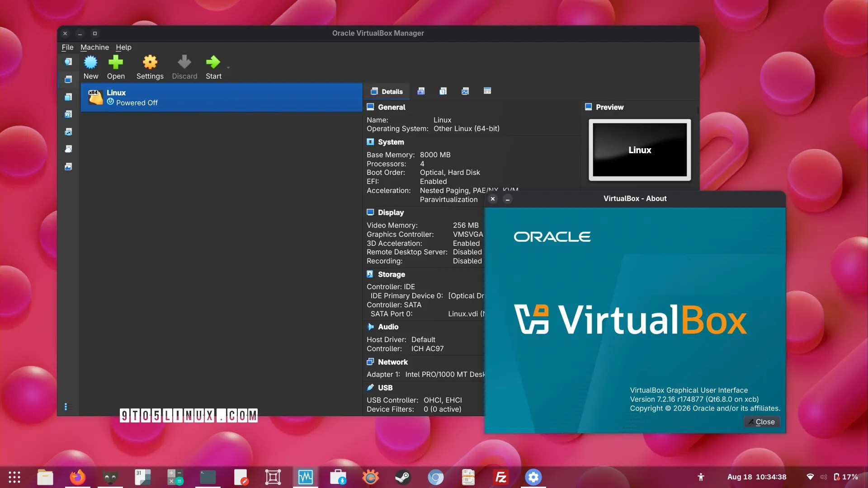
Task: Select the Linux VM in the machine list
Action: (222, 97)
